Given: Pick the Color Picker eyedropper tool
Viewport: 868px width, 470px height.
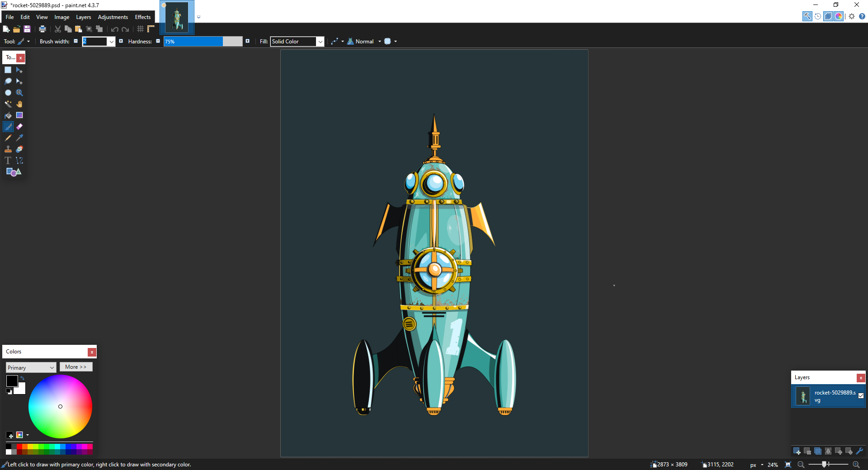Looking at the screenshot, I should 19,138.
